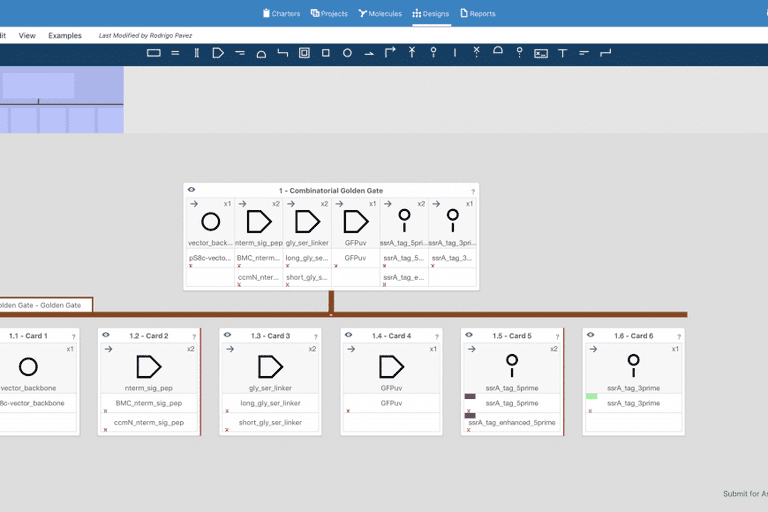Select the plain rectangle shape in toolbar
This screenshot has width=768, height=512.
coord(153,53)
